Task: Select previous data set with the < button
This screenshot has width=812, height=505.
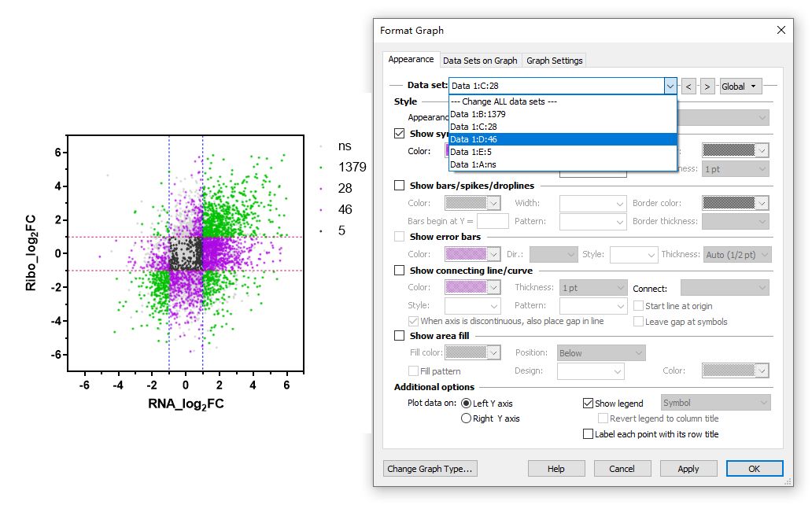Action: tap(688, 87)
